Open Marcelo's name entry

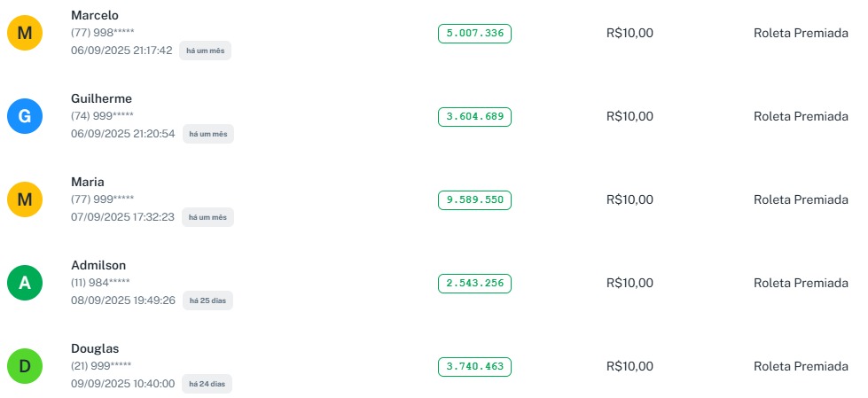[95, 15]
